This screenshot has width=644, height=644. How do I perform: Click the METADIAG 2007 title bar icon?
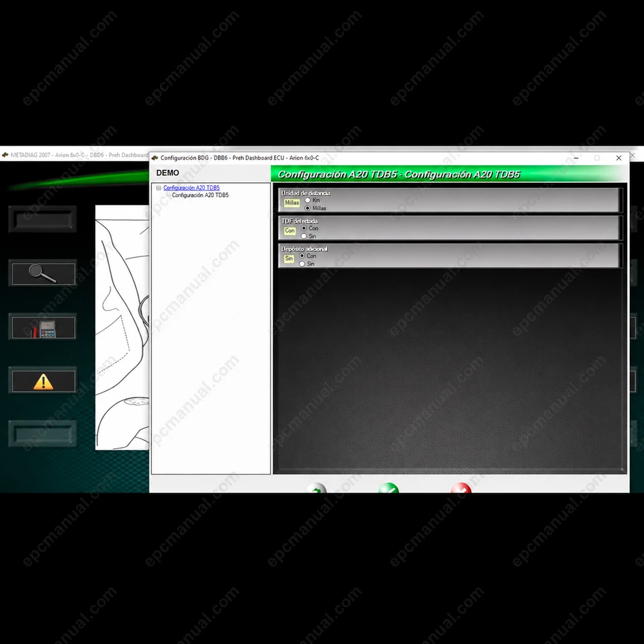[5, 155]
